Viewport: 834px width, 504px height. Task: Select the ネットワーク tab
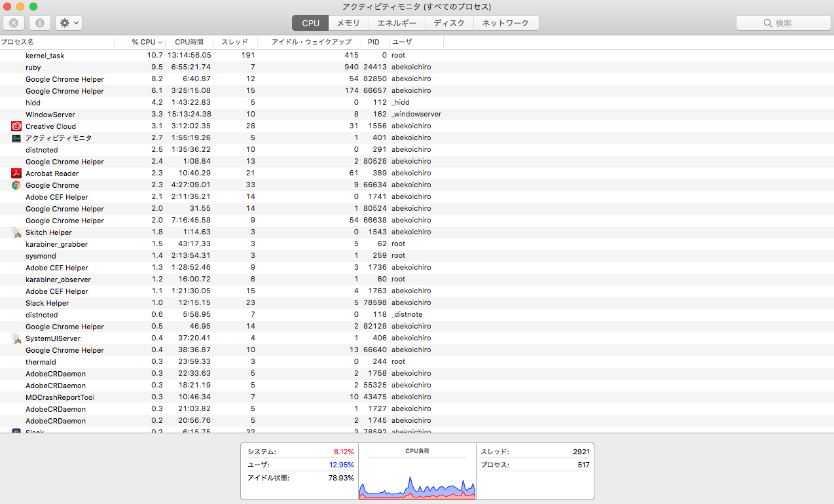coord(505,23)
